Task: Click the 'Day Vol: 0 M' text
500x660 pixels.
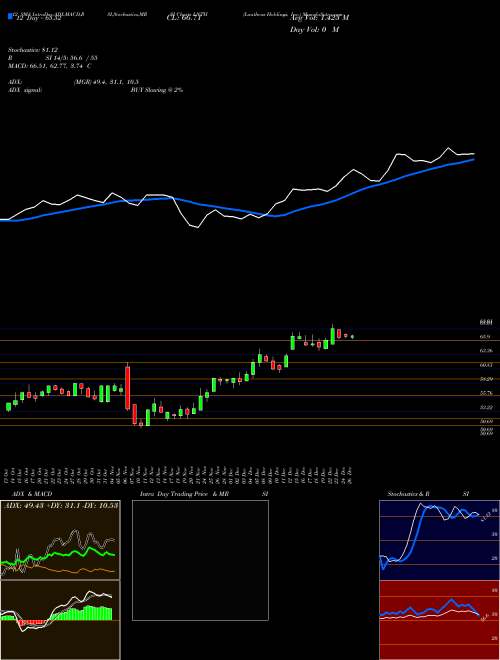Action: 314,29
